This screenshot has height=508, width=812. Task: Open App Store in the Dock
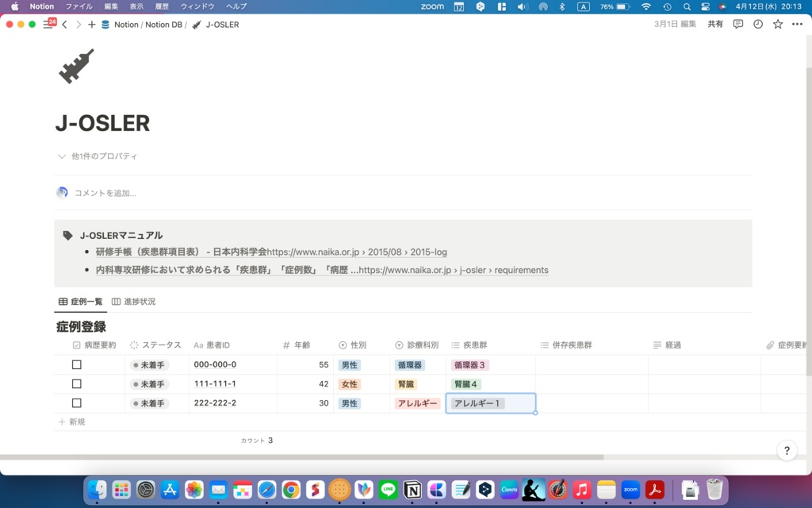click(170, 489)
